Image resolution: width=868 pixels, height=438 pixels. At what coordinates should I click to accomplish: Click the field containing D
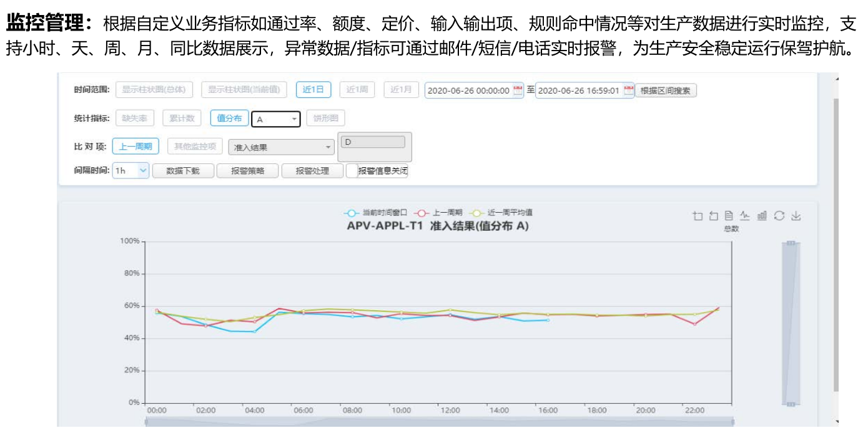coord(373,142)
